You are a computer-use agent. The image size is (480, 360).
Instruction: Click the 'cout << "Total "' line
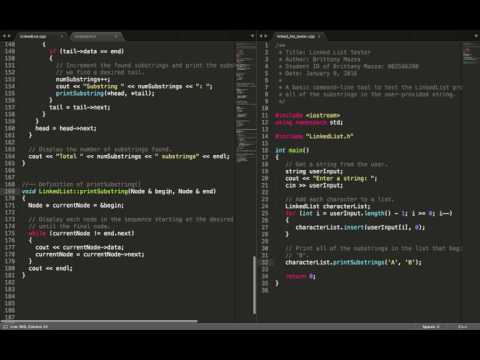tap(129, 156)
